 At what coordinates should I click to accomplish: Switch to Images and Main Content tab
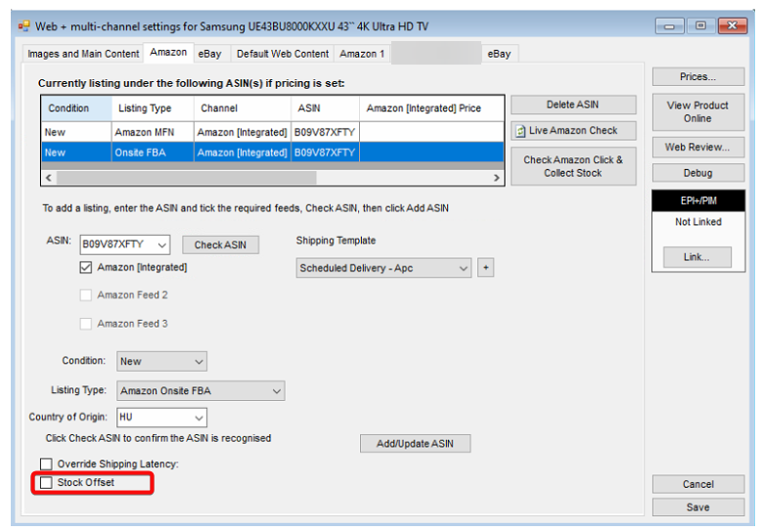point(82,54)
